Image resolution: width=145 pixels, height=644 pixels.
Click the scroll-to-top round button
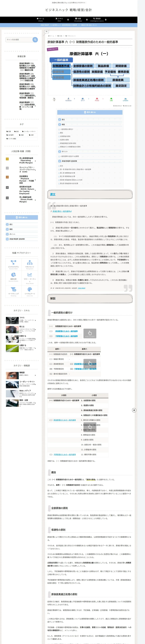point(134,410)
